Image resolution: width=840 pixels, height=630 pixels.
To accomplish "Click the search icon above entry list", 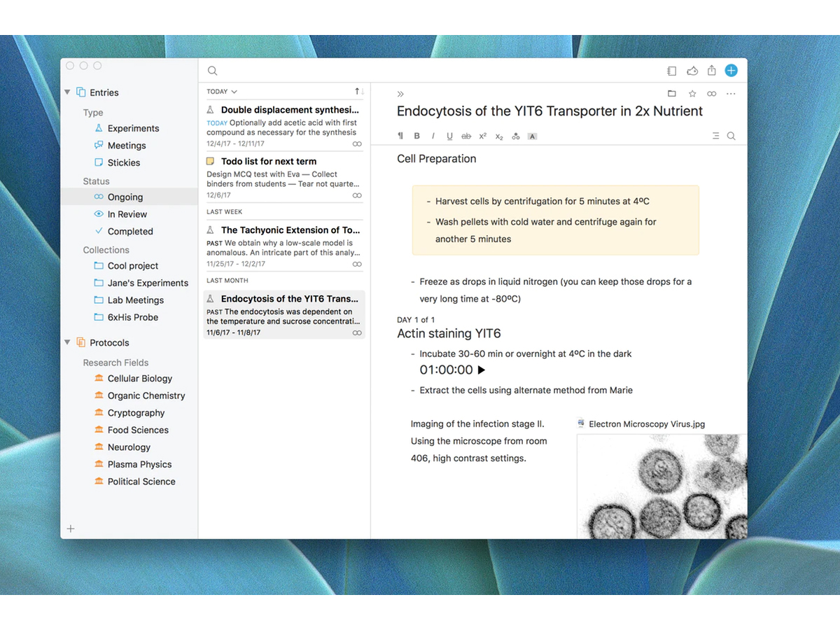I will pyautogui.click(x=213, y=71).
